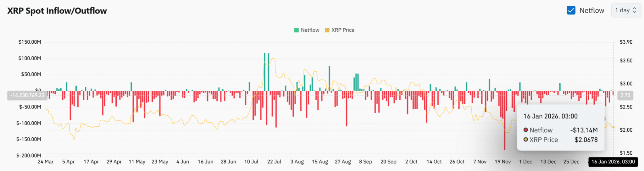644x171 pixels.
Task: Click the 23 May date label
Action: (x=160, y=162)
